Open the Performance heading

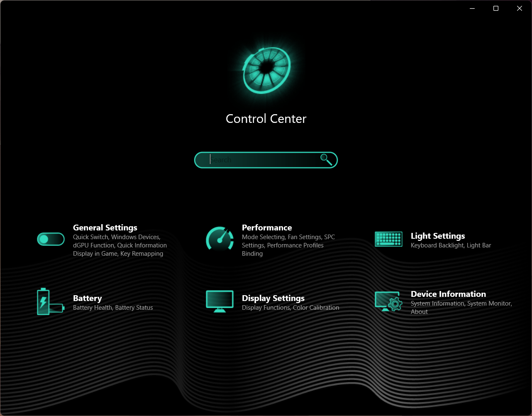click(267, 228)
